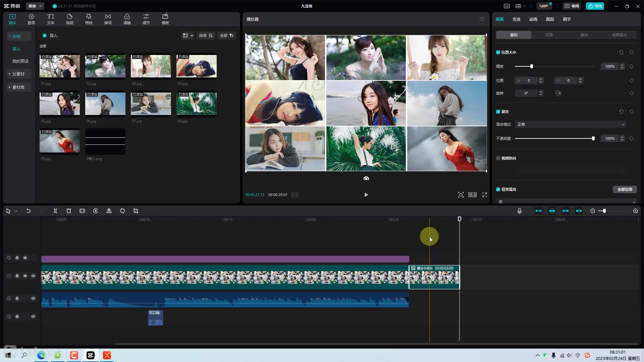The height and width of the screenshot is (362, 644).
Task: Click the 导入 import button
Action: tap(50, 36)
